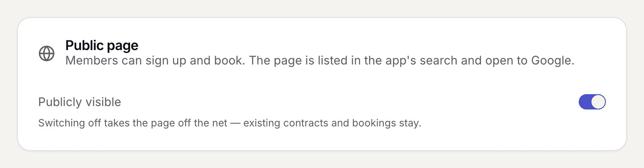
Task: Click the globe icon beside Public page
Action: 47,53
